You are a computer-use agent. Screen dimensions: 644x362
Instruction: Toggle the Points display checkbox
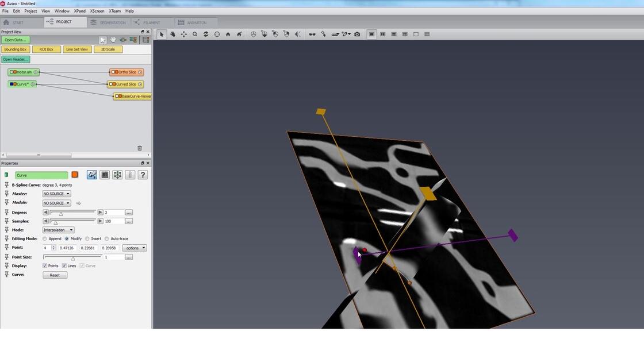pos(45,266)
